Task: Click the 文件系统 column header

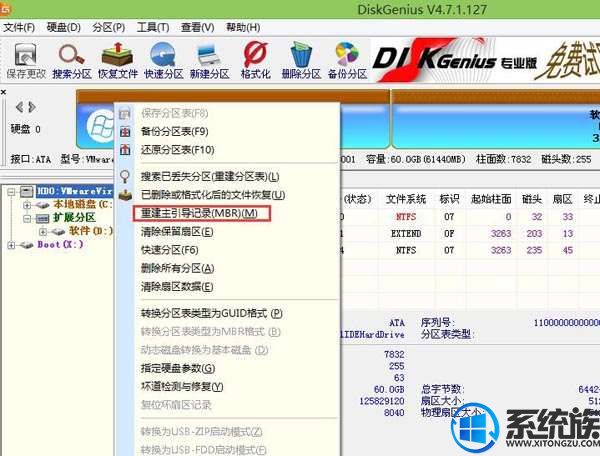Action: click(406, 199)
